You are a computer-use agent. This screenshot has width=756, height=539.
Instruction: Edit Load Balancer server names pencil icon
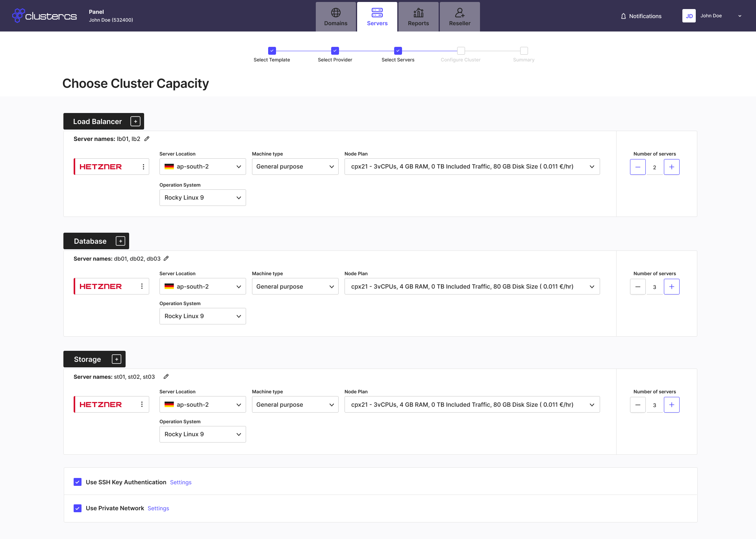(x=147, y=139)
